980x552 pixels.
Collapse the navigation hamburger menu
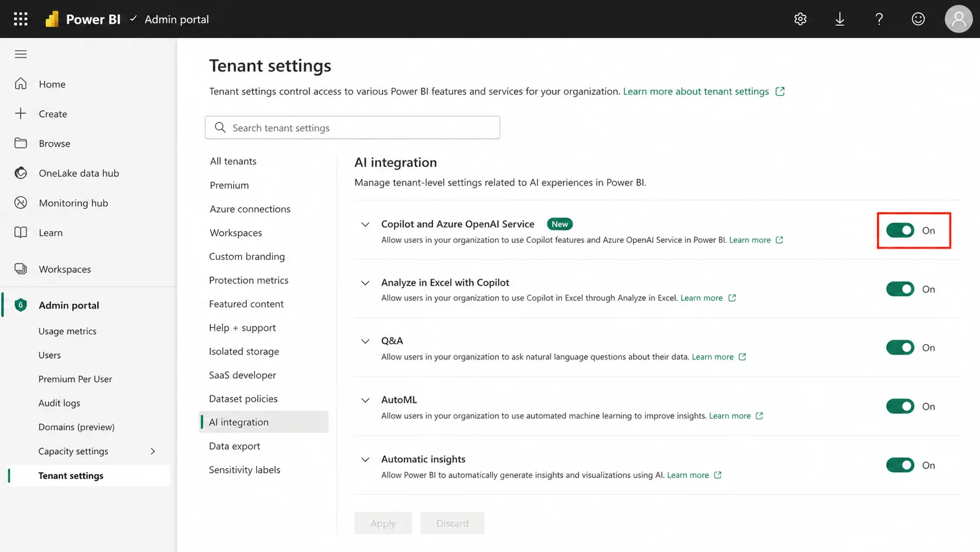click(x=21, y=54)
